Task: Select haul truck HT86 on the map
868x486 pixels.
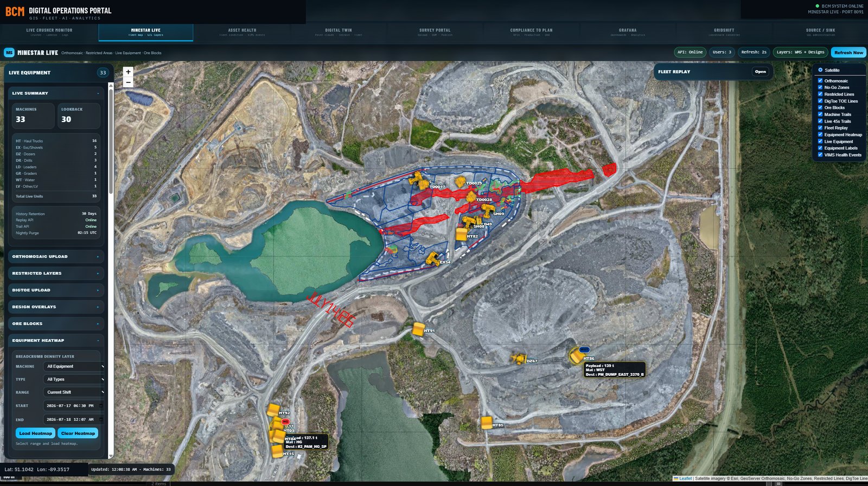Action: (576, 356)
